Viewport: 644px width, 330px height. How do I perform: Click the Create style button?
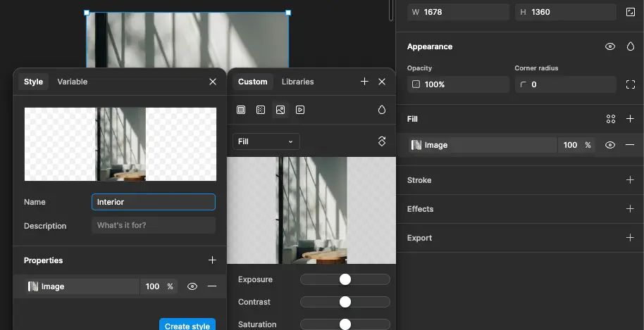(x=187, y=324)
